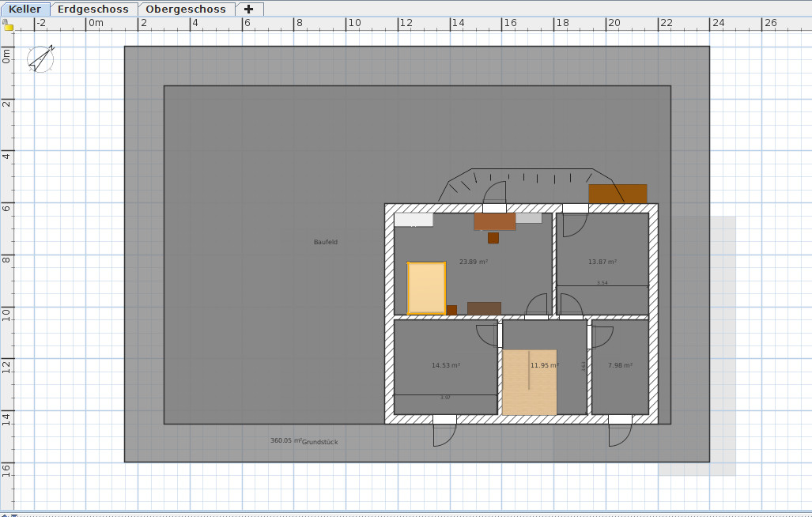Image resolution: width=812 pixels, height=517 pixels.
Task: Add a new level with plus tab
Action: [249, 9]
